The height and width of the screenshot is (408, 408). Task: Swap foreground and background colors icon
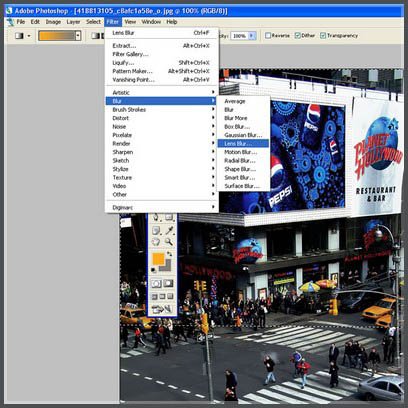pyautogui.click(x=169, y=254)
